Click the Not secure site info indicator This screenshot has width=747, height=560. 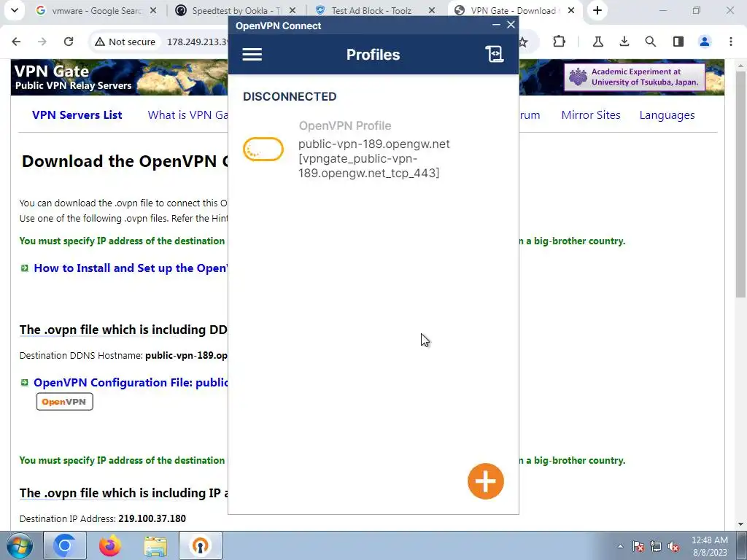pos(125,42)
